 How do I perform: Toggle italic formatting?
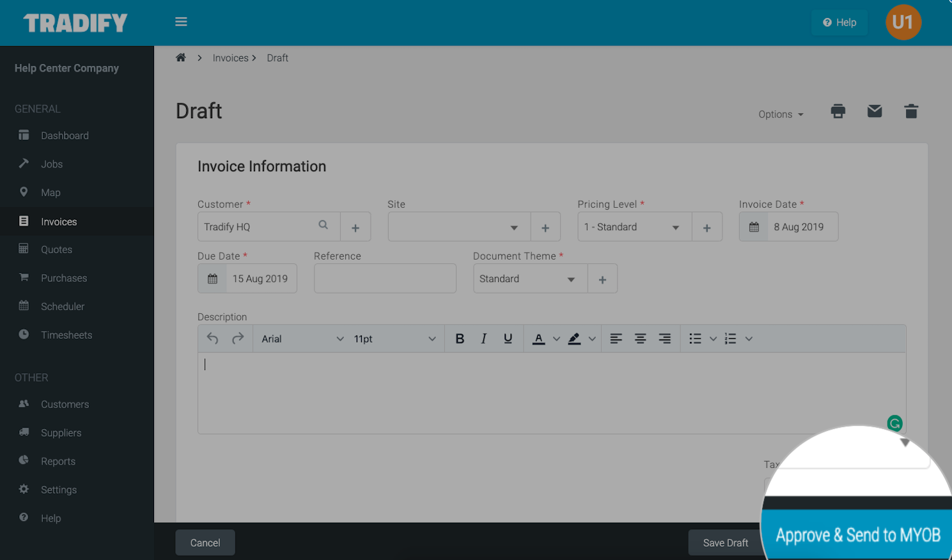pyautogui.click(x=483, y=339)
